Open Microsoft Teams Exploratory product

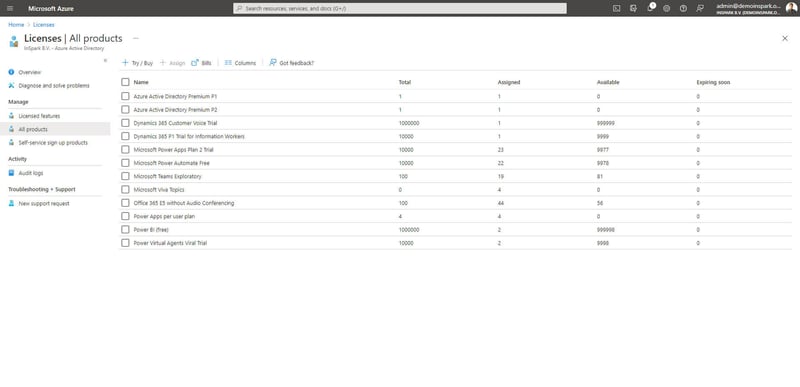167,176
